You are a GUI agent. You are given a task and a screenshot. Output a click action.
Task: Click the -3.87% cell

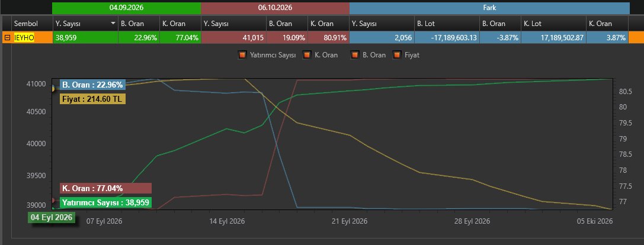tap(500, 37)
